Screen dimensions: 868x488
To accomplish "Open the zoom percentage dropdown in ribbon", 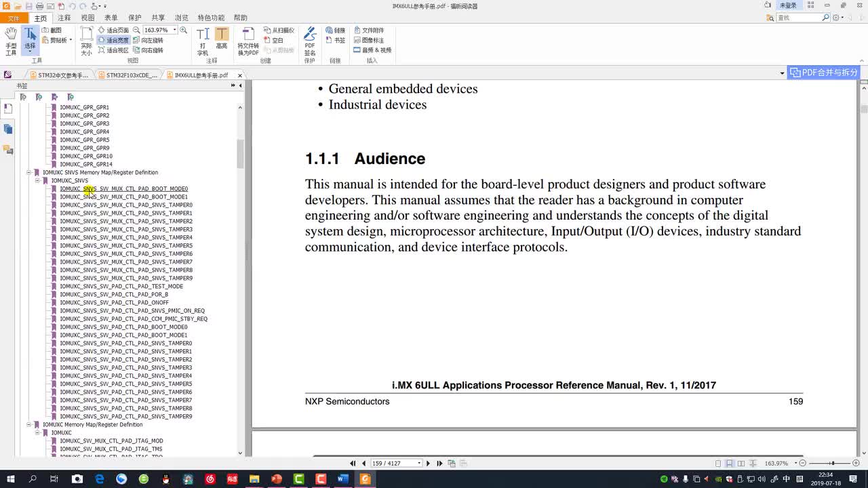I will click(174, 30).
